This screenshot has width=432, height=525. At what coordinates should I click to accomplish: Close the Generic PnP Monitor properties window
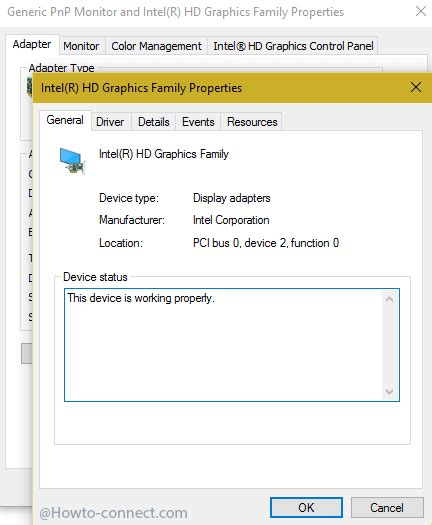(x=421, y=11)
